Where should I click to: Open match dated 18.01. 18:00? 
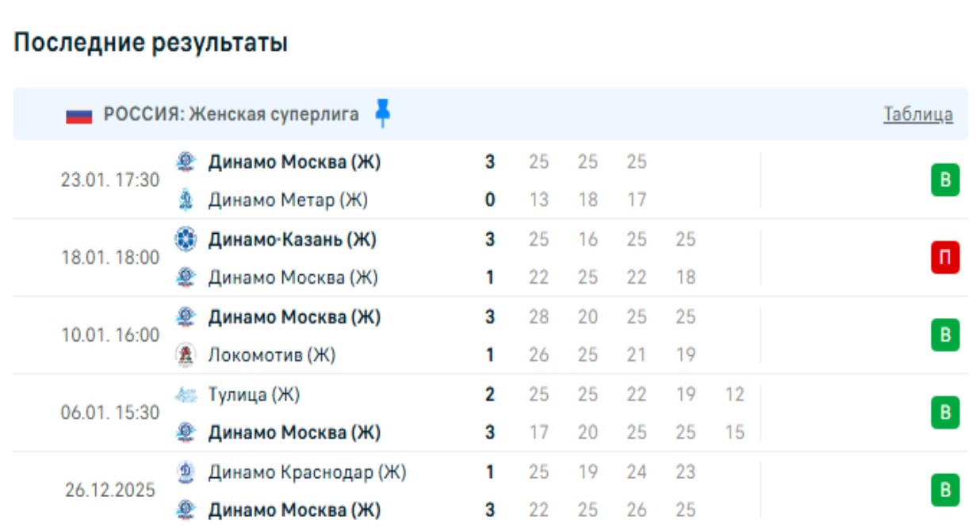(110, 258)
